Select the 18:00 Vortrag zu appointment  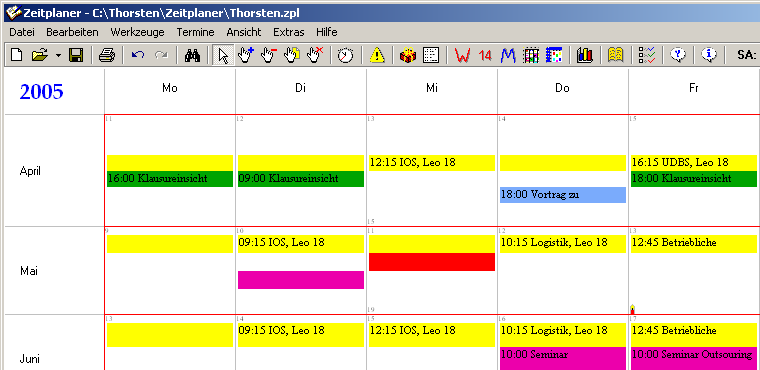pos(563,195)
